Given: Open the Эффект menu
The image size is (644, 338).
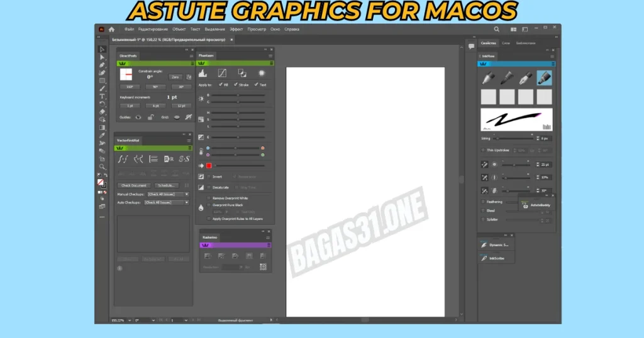Looking at the screenshot, I should coord(236,29).
